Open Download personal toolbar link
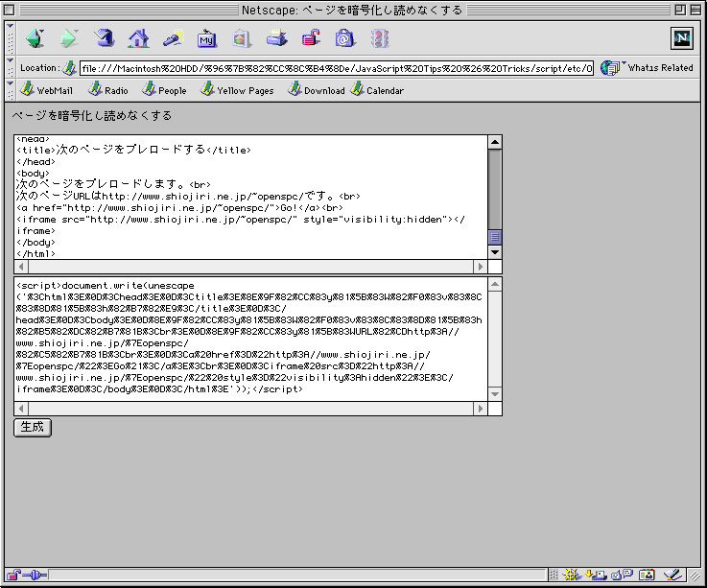 [316, 90]
